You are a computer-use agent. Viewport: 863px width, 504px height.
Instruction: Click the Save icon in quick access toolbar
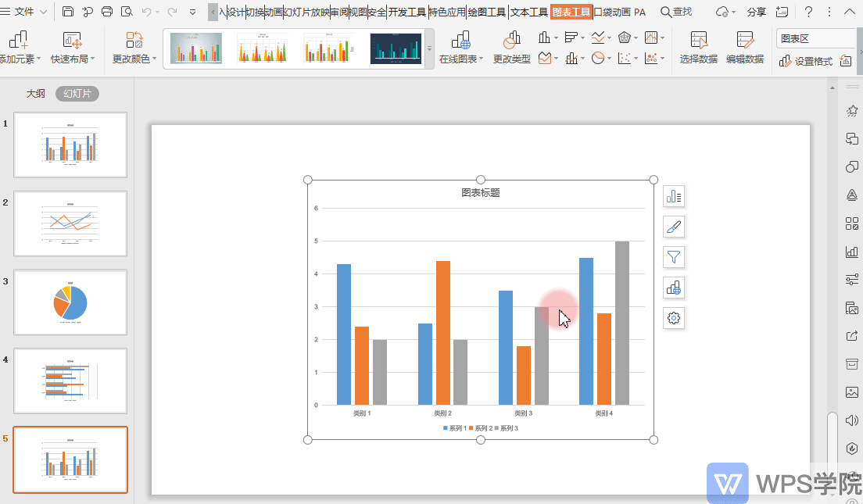(68, 12)
